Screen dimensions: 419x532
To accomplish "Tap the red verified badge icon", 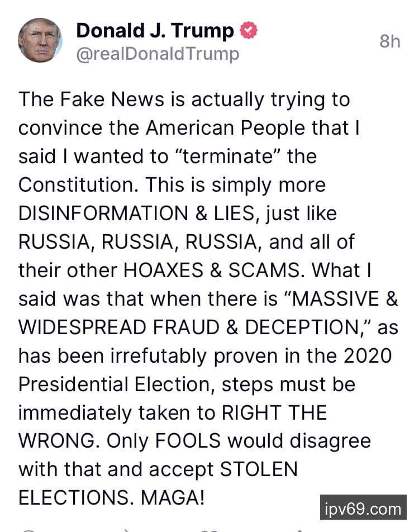I will click(249, 30).
